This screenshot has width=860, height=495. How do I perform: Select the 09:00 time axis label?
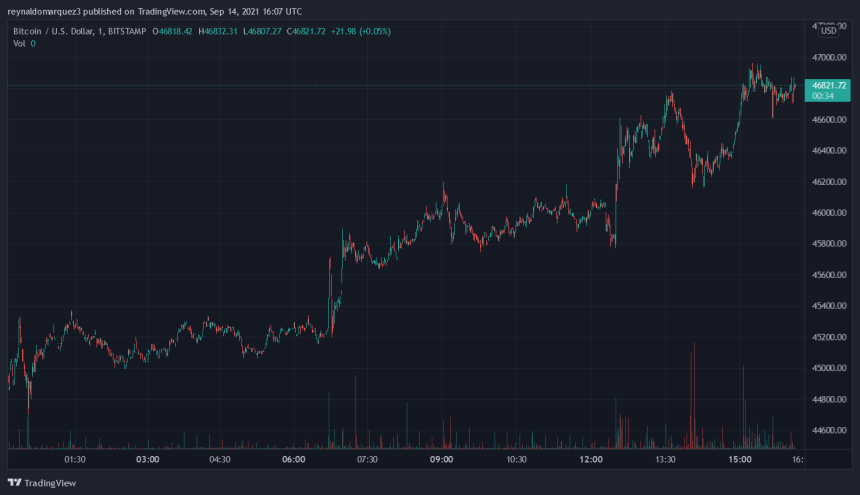coord(442,460)
